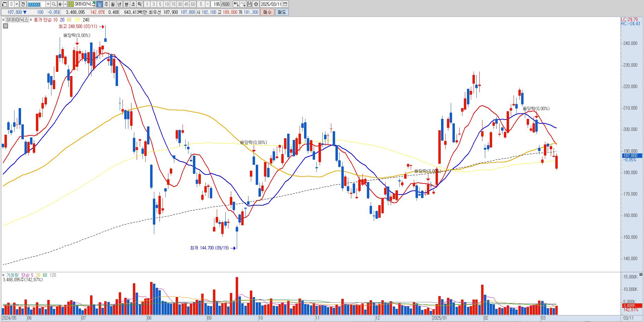Switch to the 월 monthly chart period
Viewport: 644px width, 322px height.
pos(113,4)
